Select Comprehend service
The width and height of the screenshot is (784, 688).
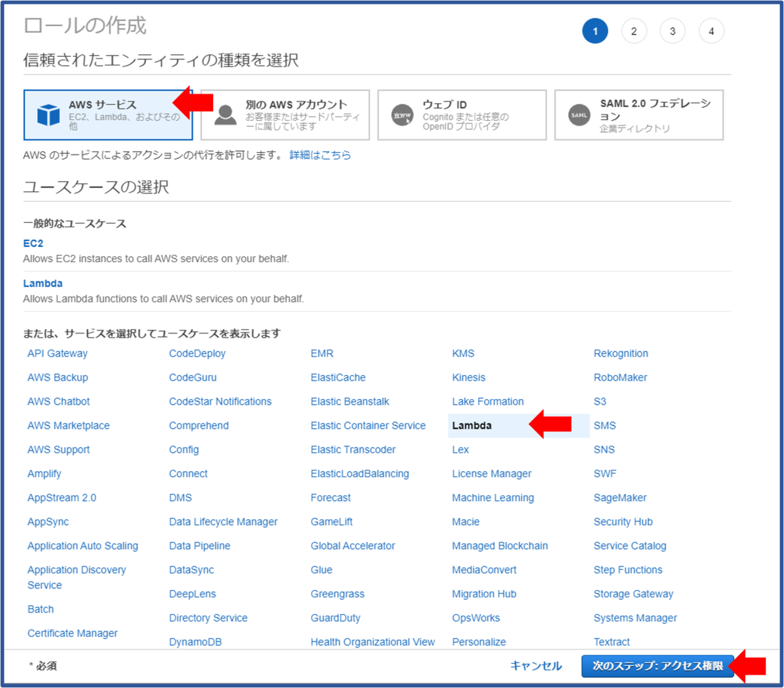(199, 425)
